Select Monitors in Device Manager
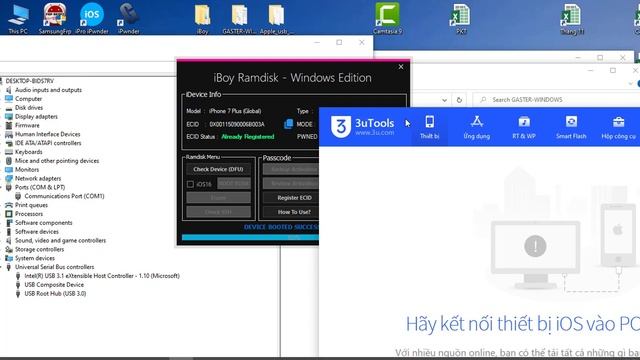 [x=27, y=169]
